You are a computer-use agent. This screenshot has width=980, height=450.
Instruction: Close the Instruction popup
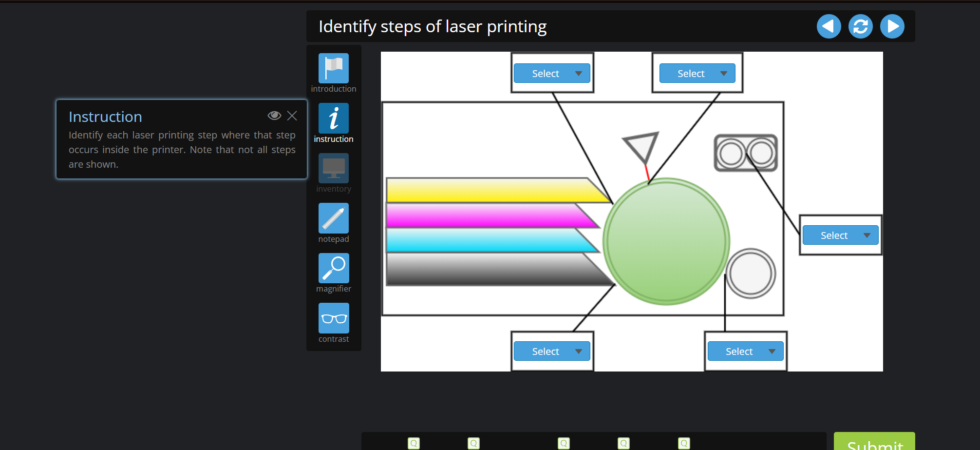pyautogui.click(x=292, y=116)
